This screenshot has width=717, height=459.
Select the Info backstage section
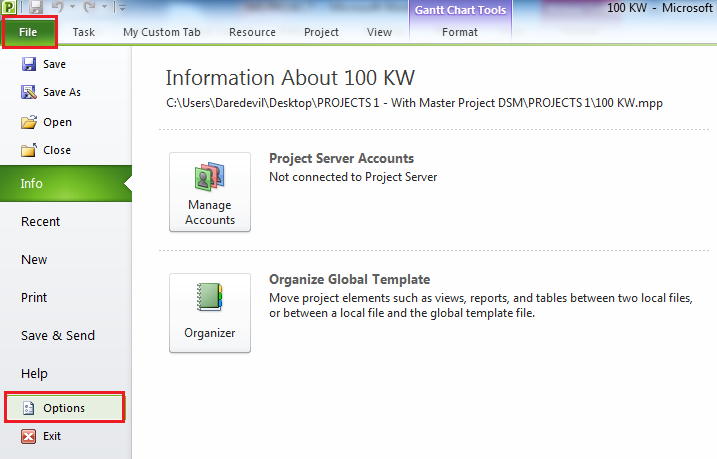[66, 183]
